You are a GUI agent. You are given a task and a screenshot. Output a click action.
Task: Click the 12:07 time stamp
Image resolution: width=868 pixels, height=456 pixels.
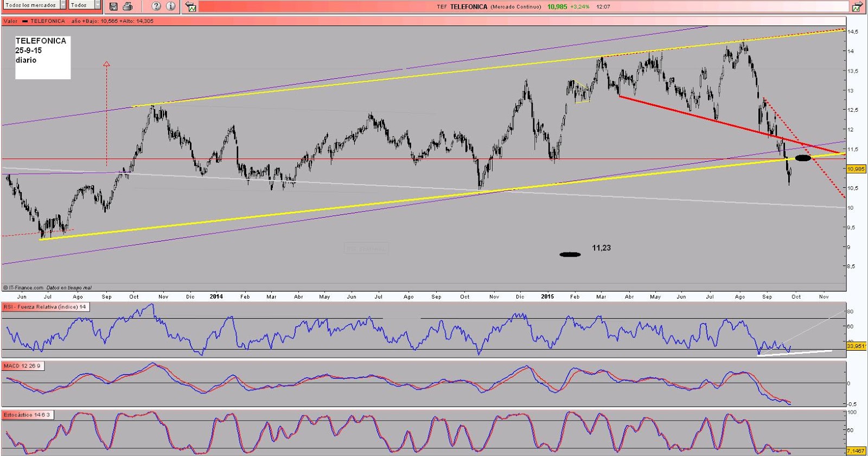coord(603,7)
